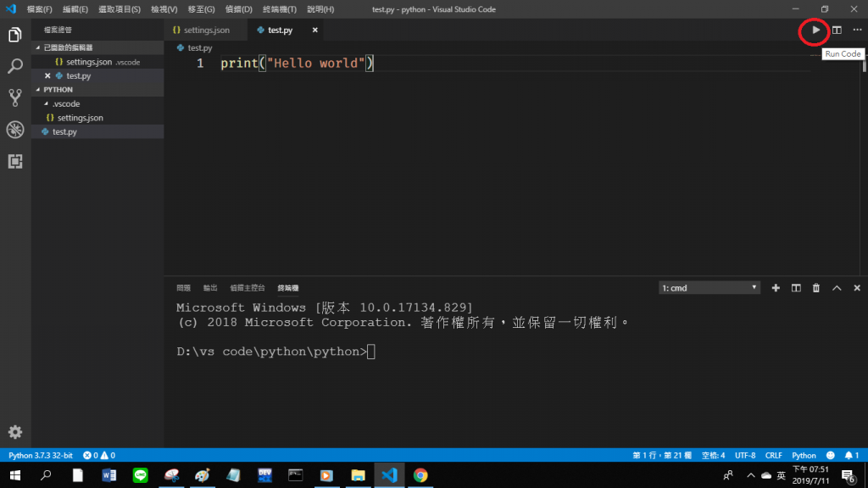
Task: Open the Source Control view
Action: [15, 98]
